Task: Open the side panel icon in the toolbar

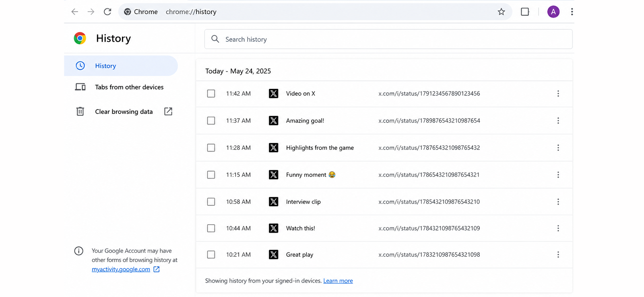Action: (525, 12)
